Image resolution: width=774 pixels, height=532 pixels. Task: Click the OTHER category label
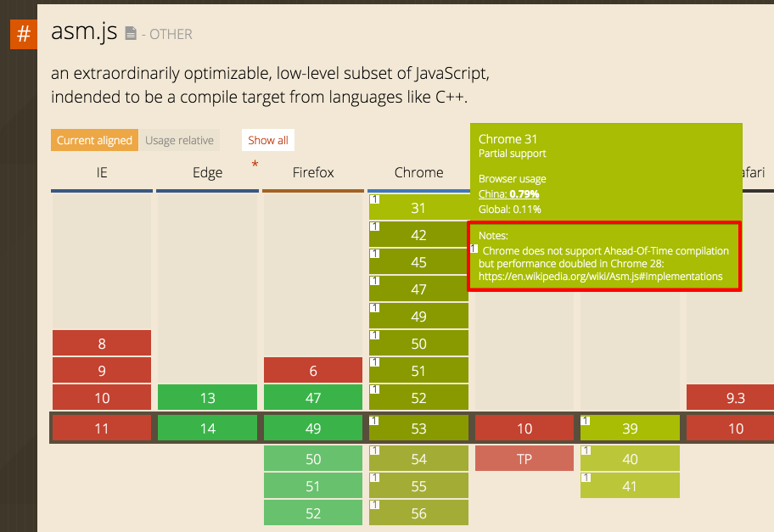point(171,34)
